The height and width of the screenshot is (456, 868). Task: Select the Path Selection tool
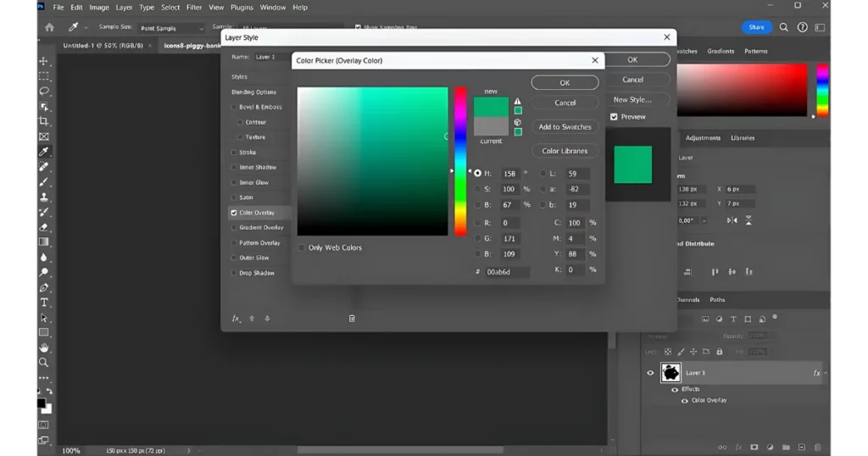[44, 318]
